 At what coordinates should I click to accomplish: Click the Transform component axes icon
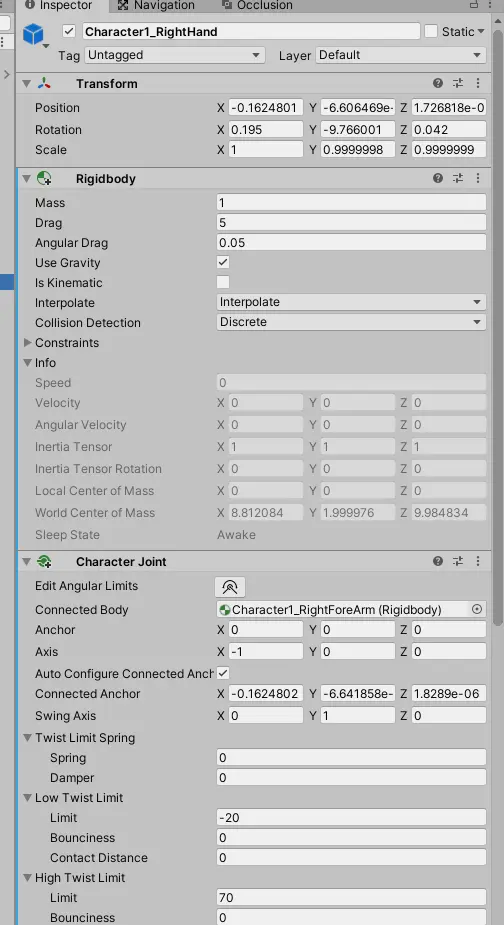point(44,83)
